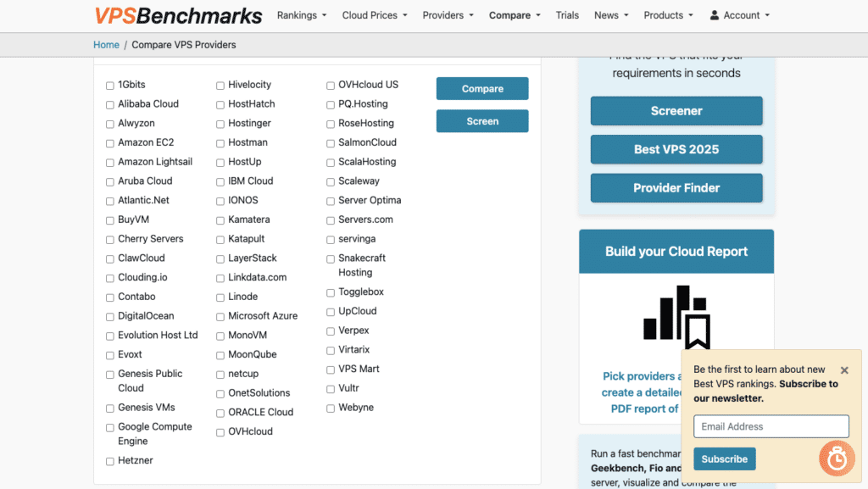This screenshot has width=868, height=489.
Task: Check the Webyne checkbox
Action: [331, 408]
